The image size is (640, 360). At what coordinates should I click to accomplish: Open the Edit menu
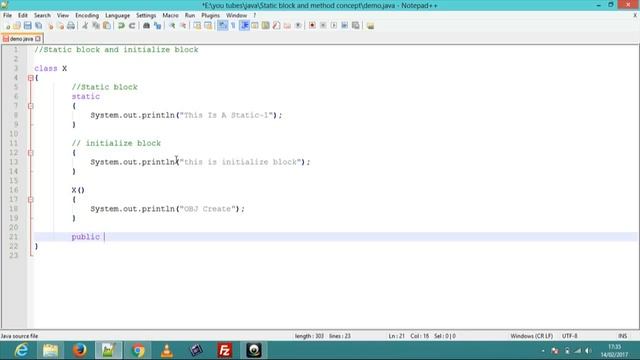click(22, 16)
